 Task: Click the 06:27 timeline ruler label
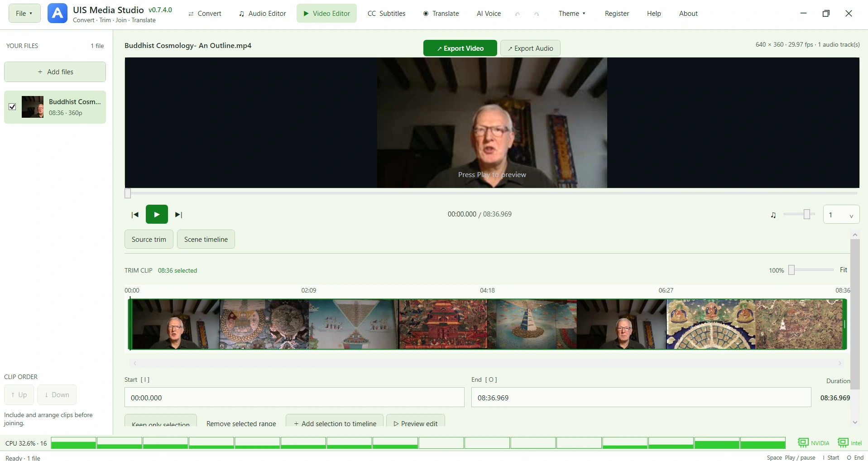666,290
